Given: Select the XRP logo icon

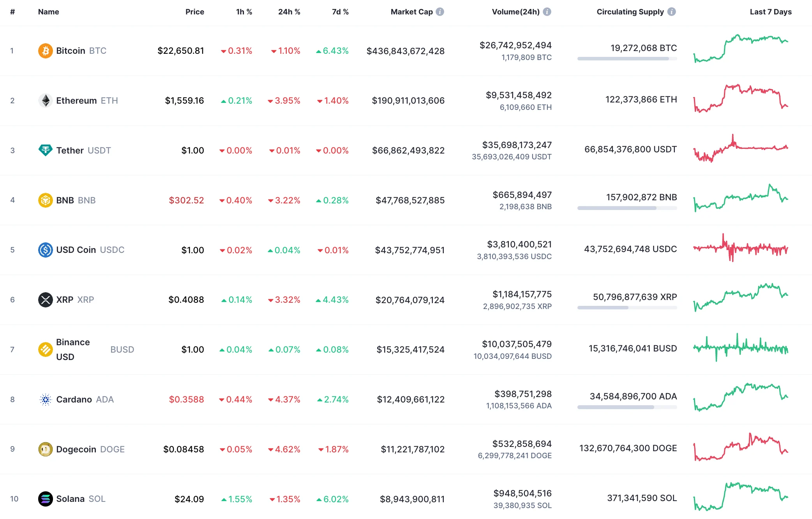Looking at the screenshot, I should tap(46, 300).
